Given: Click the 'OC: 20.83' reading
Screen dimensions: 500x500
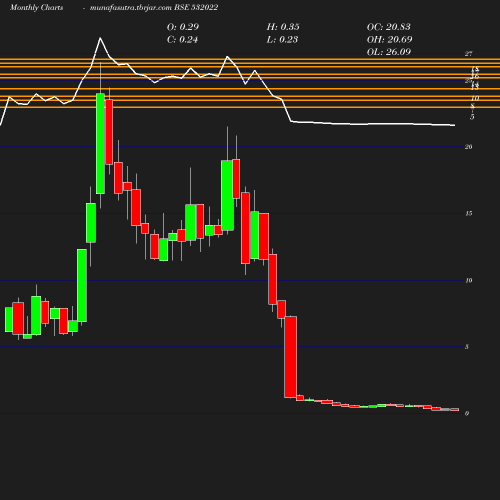Looking at the screenshot, I should pyautogui.click(x=388, y=27).
